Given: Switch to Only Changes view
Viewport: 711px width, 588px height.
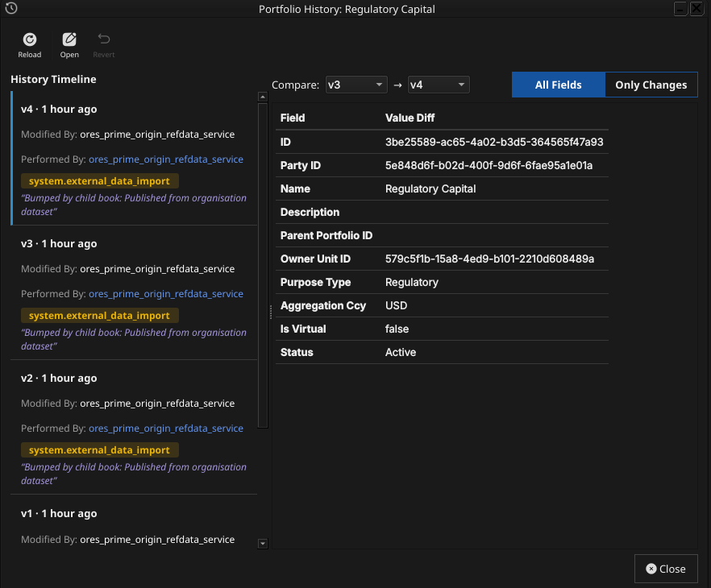Looking at the screenshot, I should pos(651,85).
